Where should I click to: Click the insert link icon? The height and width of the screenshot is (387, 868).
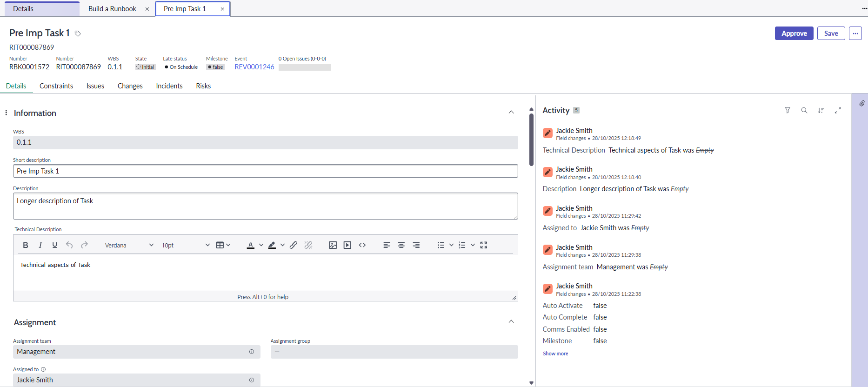tap(294, 245)
